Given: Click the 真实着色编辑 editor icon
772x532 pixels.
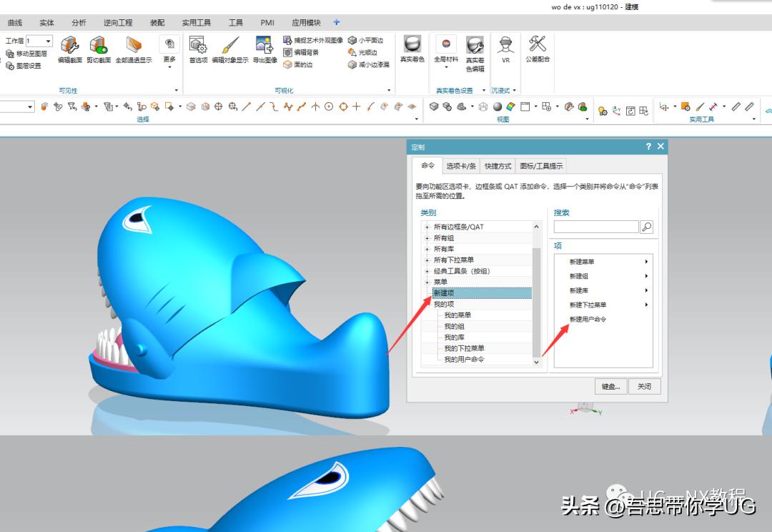Looking at the screenshot, I should [475, 47].
